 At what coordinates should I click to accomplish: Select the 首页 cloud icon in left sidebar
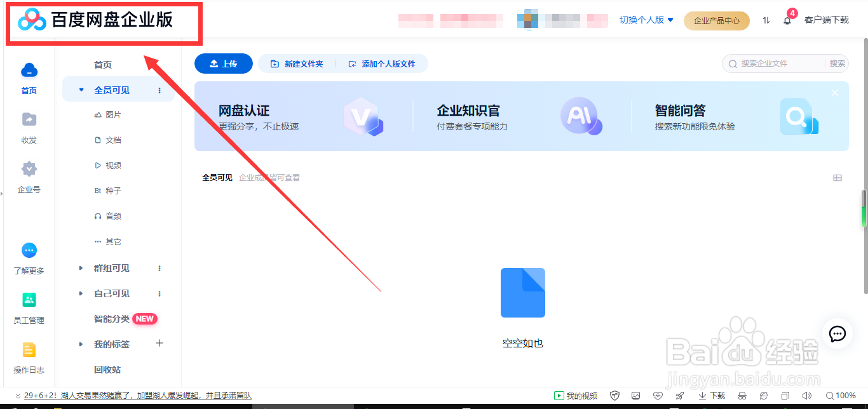[x=29, y=70]
